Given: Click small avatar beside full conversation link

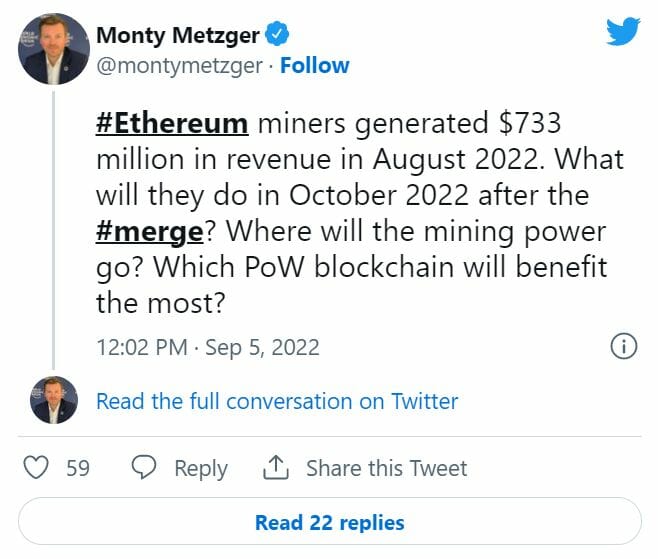Looking at the screenshot, I should (53, 401).
